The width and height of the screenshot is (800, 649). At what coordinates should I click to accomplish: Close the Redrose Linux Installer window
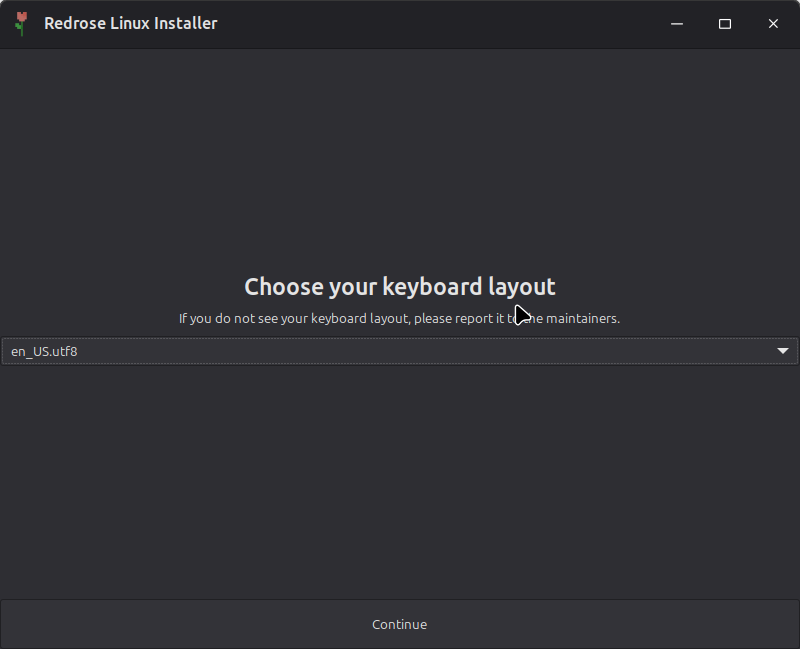[773, 24]
